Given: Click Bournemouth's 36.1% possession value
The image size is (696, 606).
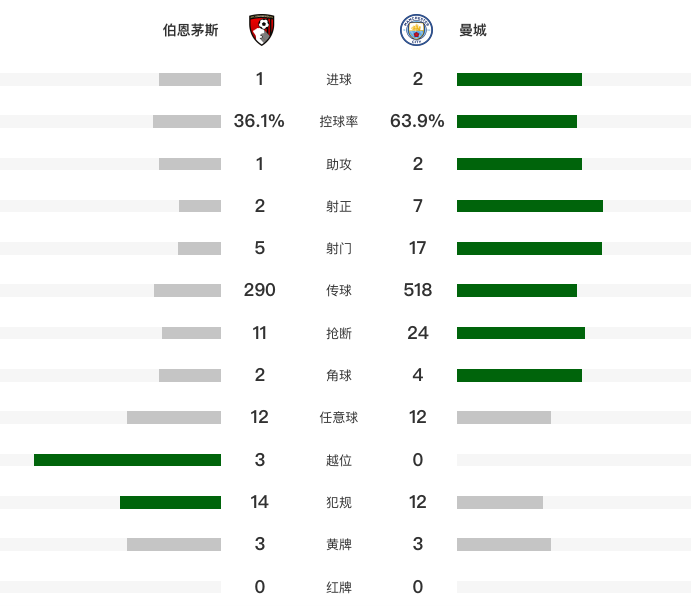Looking at the screenshot, I should click(259, 121).
